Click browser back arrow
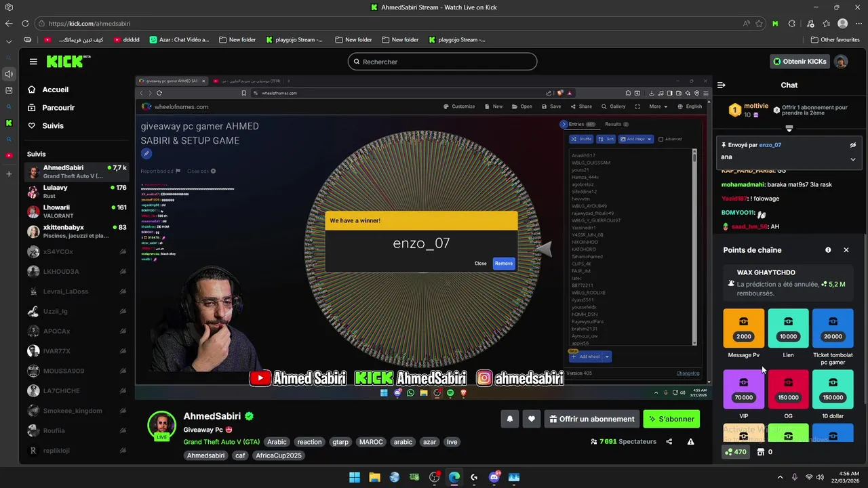This screenshot has height=488, width=868. [9, 23]
